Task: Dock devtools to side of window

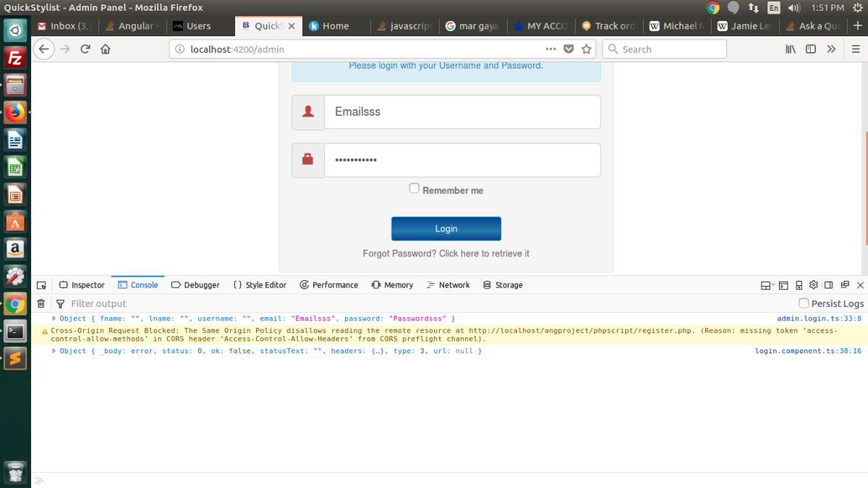Action: coord(829,285)
